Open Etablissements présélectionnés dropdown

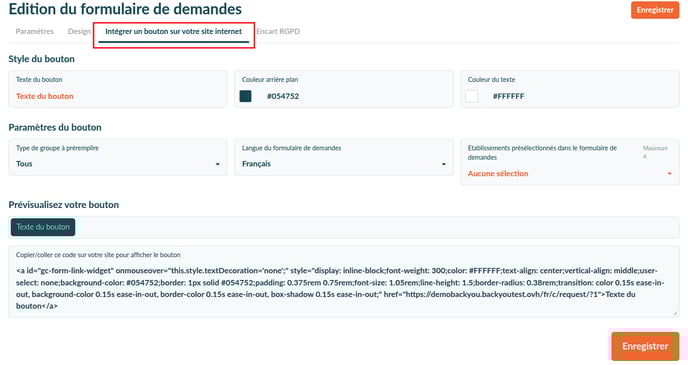[x=570, y=162]
